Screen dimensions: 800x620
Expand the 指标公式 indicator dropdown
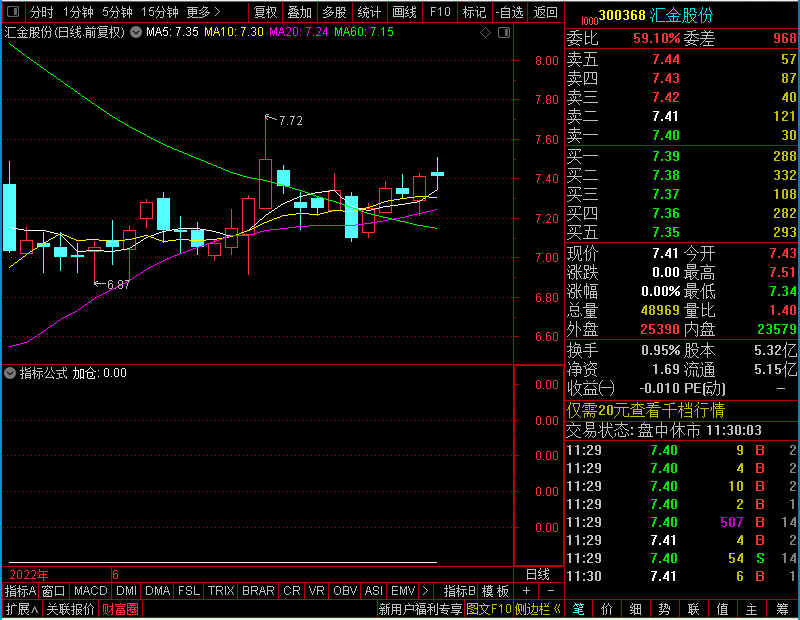[x=10, y=373]
